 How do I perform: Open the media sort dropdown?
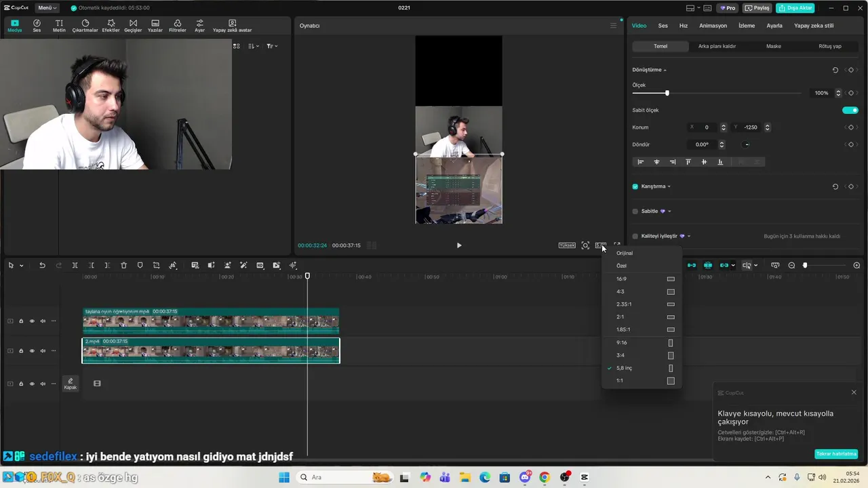(254, 46)
